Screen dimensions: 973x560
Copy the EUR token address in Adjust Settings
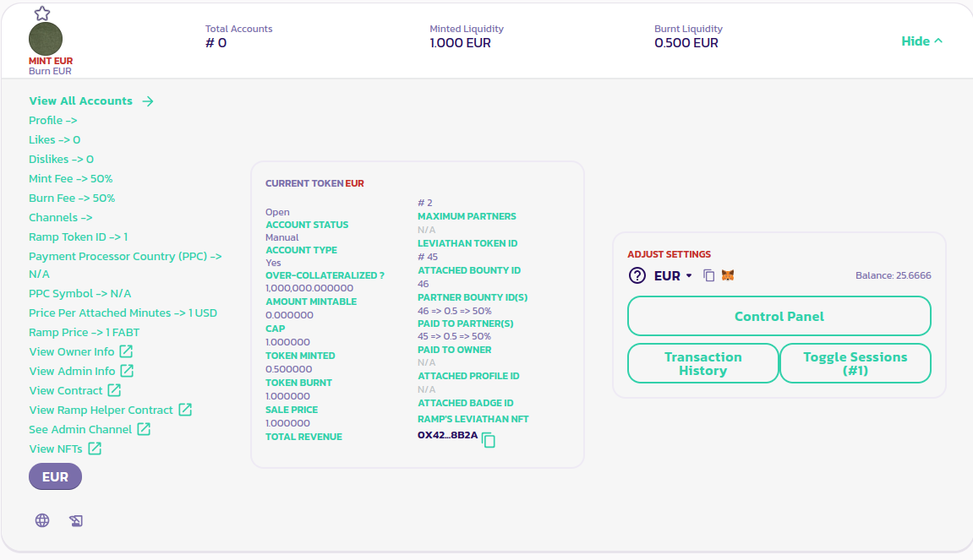[709, 275]
